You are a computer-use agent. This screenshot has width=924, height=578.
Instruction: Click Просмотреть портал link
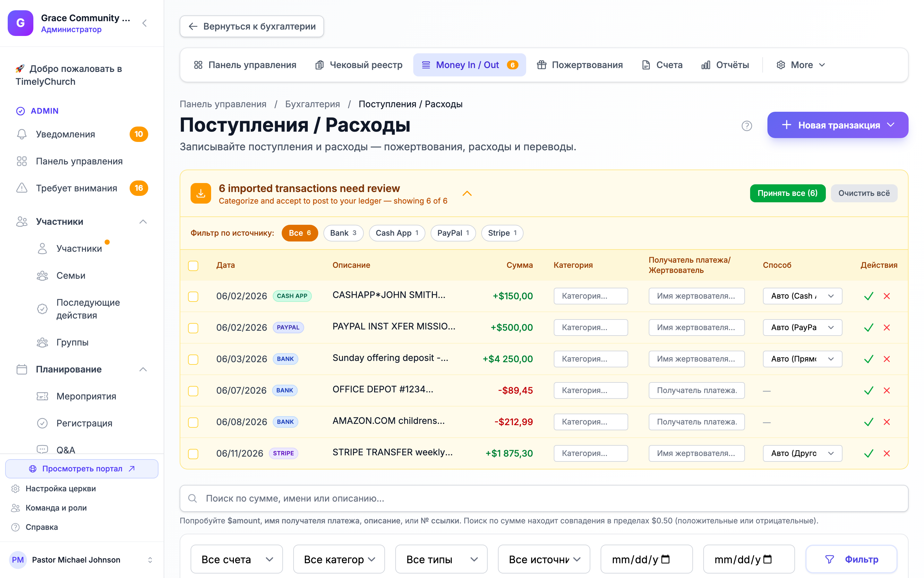pyautogui.click(x=82, y=469)
